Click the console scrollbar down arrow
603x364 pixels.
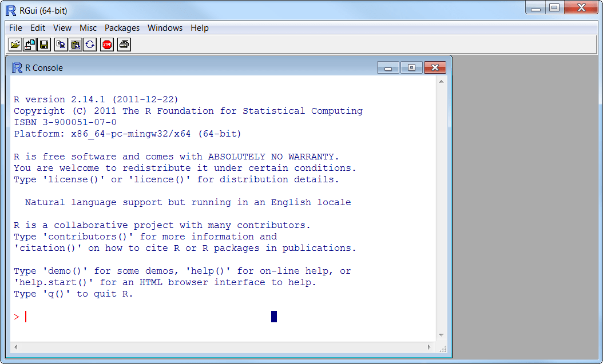click(x=442, y=335)
